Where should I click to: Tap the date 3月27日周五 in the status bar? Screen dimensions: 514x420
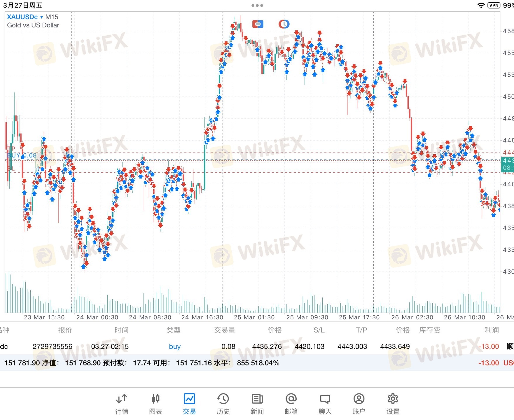23,5
